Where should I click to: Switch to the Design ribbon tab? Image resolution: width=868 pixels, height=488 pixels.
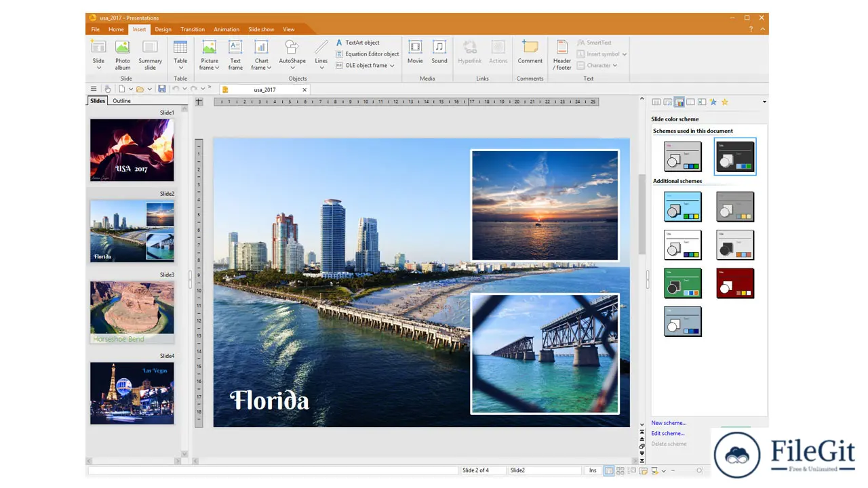(163, 30)
